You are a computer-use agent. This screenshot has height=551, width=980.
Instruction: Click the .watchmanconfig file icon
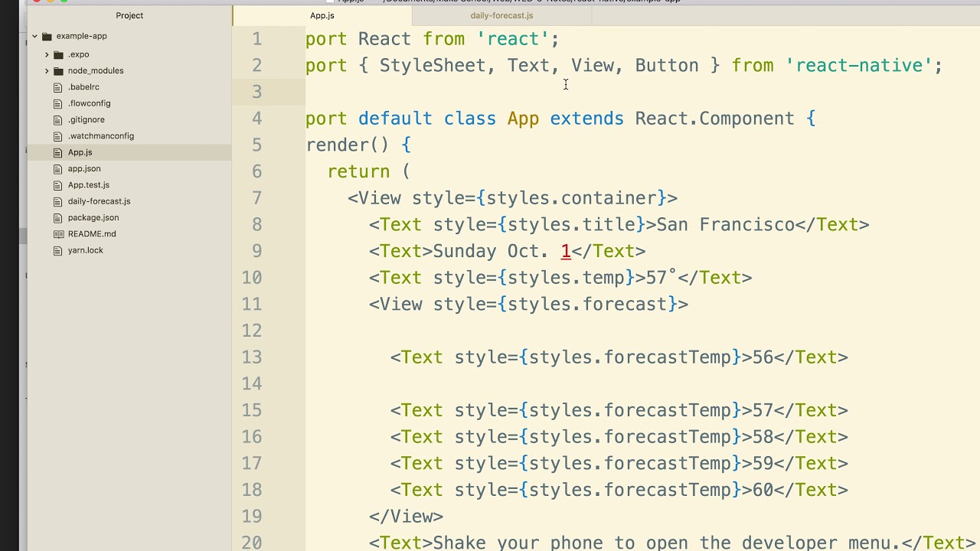(x=57, y=136)
